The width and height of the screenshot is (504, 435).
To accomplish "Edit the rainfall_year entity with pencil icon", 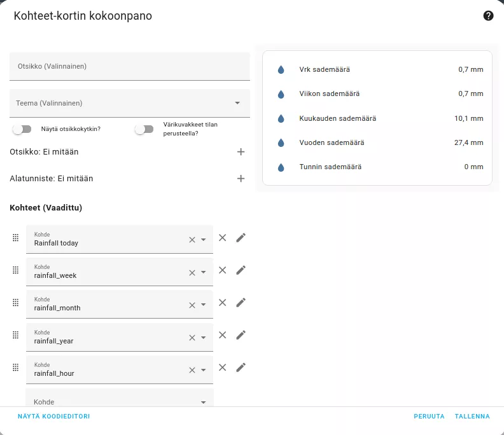I will coord(241,335).
